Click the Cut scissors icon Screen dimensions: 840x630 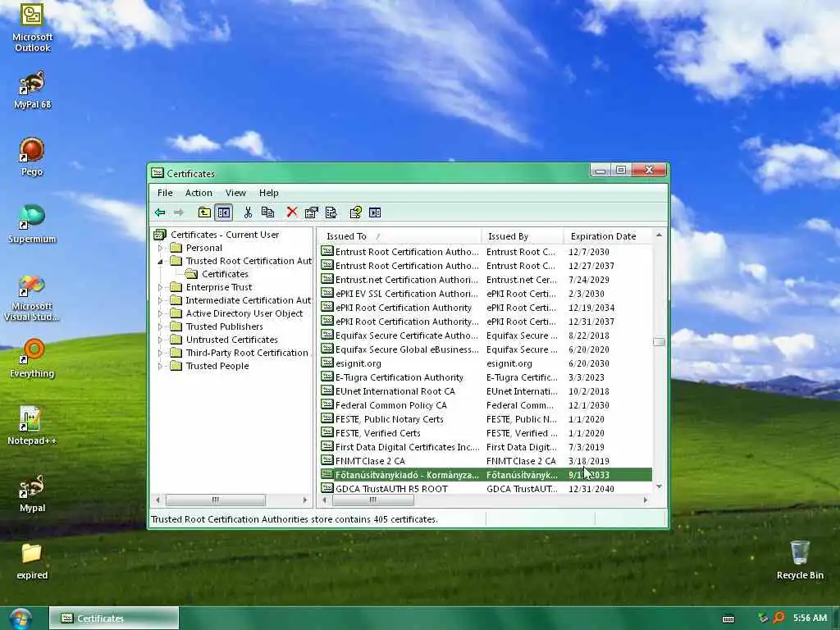(x=248, y=212)
